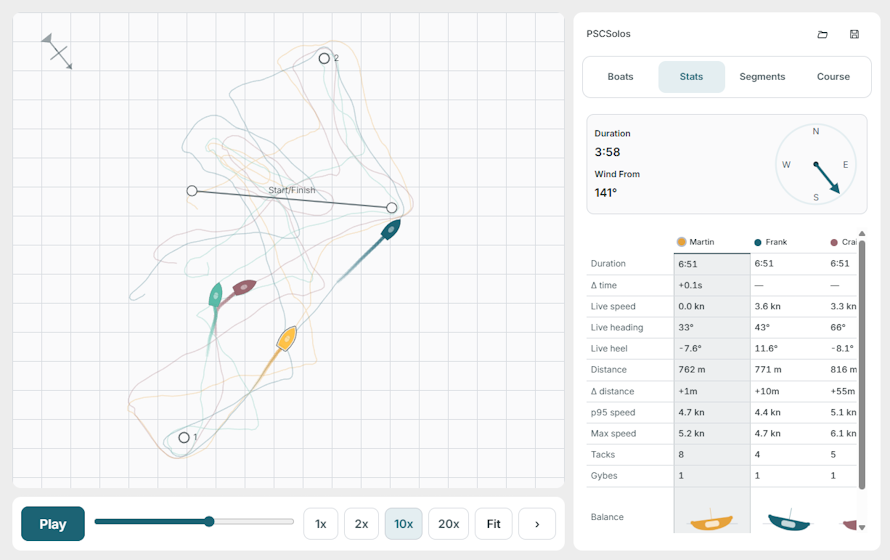This screenshot has width=890, height=560.
Task: Click Martin's orange balance boat icon
Action: (x=712, y=521)
